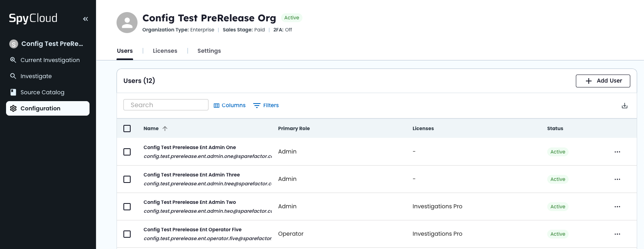This screenshot has height=249, width=644.
Task: Open actions menu for Ent Admin Two
Action: (617, 207)
